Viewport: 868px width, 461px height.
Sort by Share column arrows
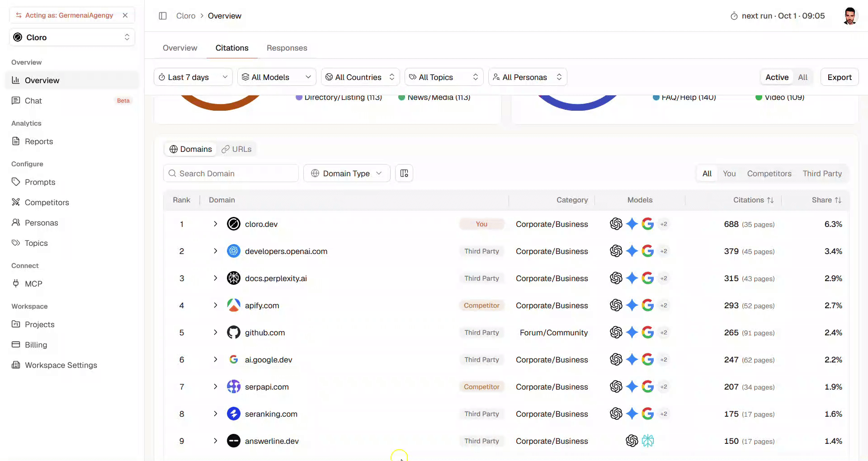coord(838,200)
